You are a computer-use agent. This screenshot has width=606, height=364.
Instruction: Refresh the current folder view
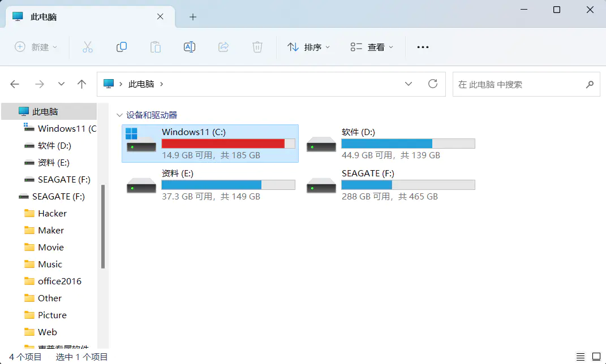[x=433, y=84]
